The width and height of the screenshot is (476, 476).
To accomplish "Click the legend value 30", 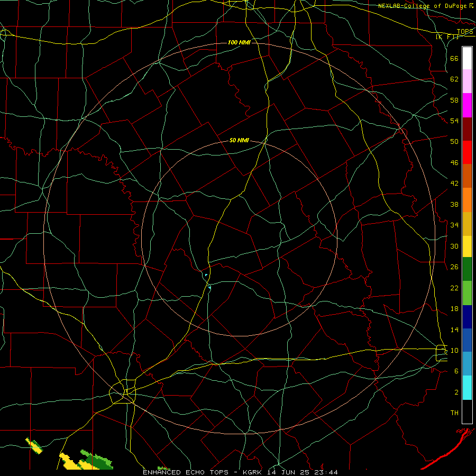I will click(454, 246).
